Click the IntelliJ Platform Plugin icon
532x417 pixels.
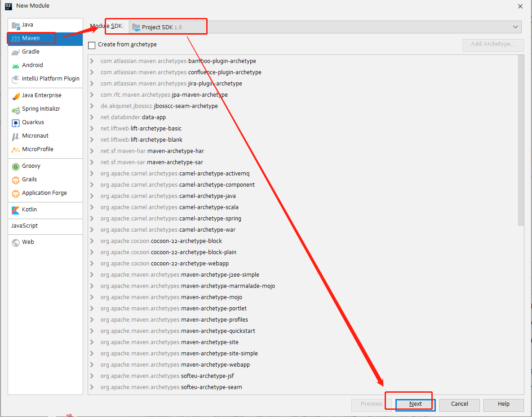click(16, 79)
